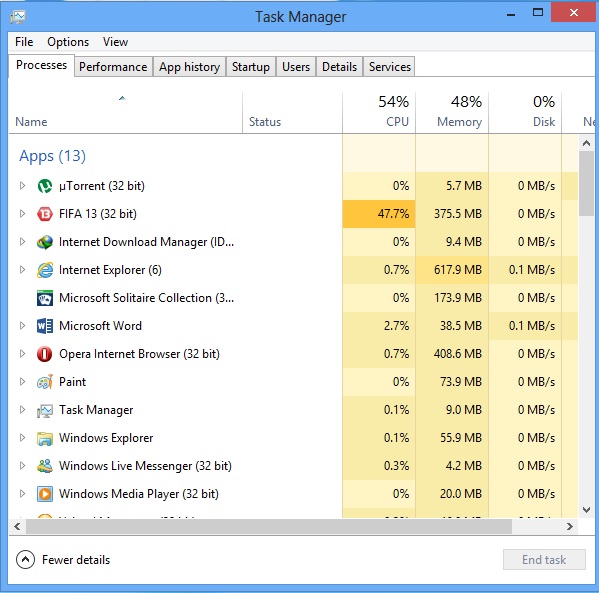
Task: Click the horizontal scrollbar thumb
Action: pos(269,527)
